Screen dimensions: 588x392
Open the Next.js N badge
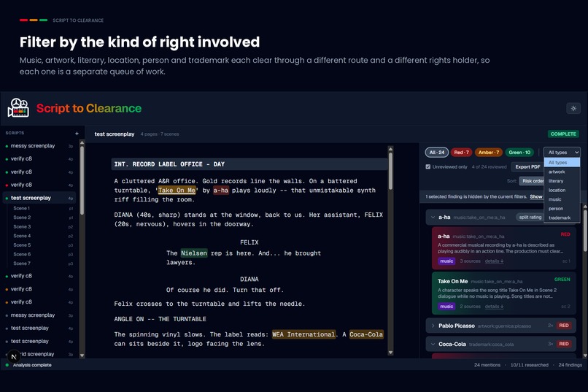tap(14, 357)
